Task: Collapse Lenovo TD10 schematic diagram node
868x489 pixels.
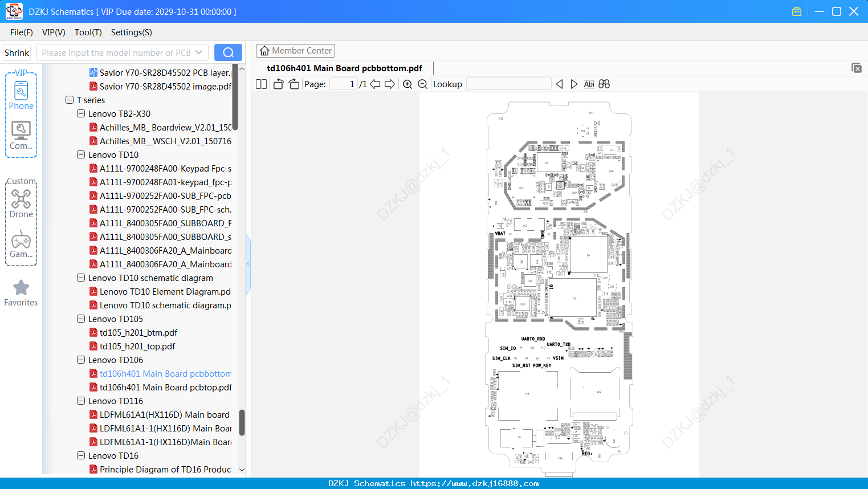Action: pos(81,278)
